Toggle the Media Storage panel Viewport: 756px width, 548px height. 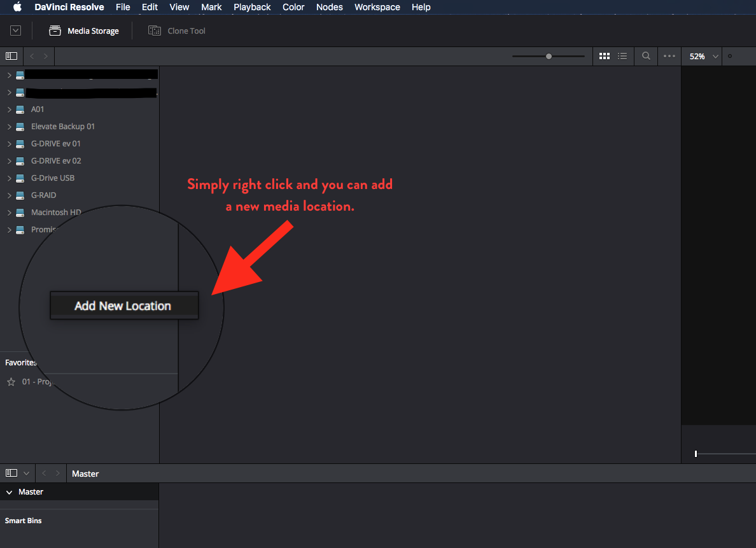click(84, 31)
